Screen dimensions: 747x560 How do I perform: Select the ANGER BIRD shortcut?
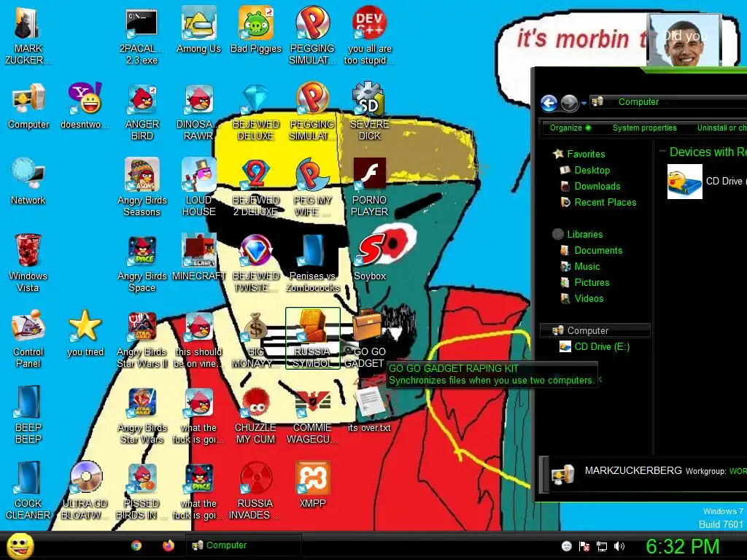(142, 112)
